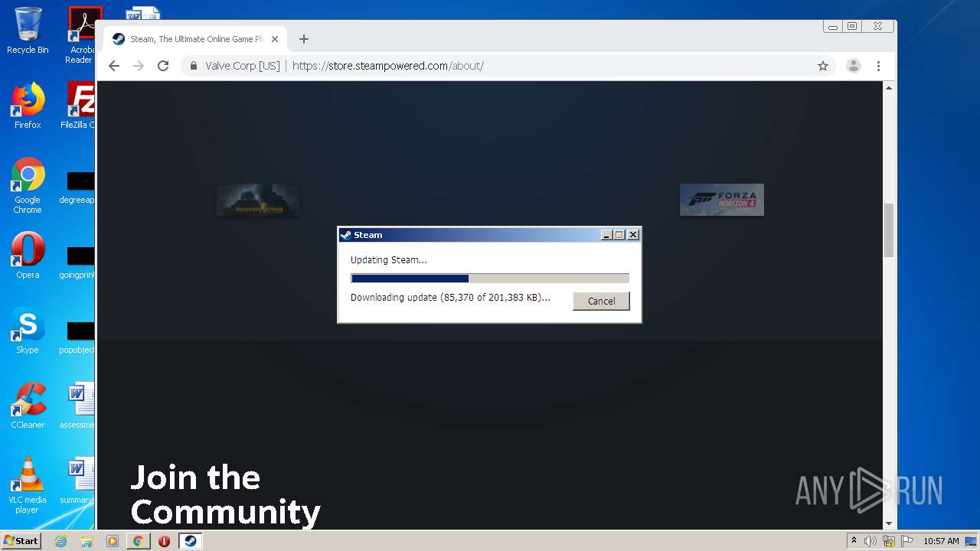Image resolution: width=980 pixels, height=551 pixels.
Task: Launch Internet Explorer from the taskbar
Action: click(x=60, y=541)
